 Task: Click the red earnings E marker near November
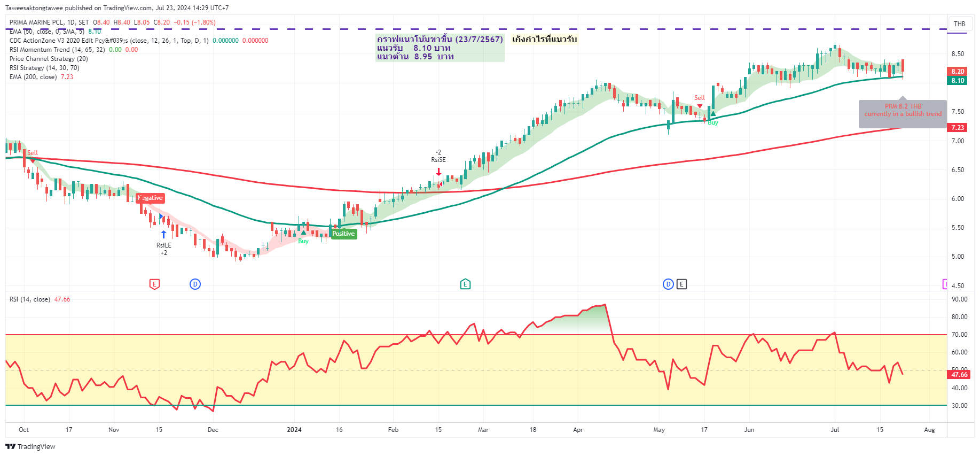click(154, 284)
